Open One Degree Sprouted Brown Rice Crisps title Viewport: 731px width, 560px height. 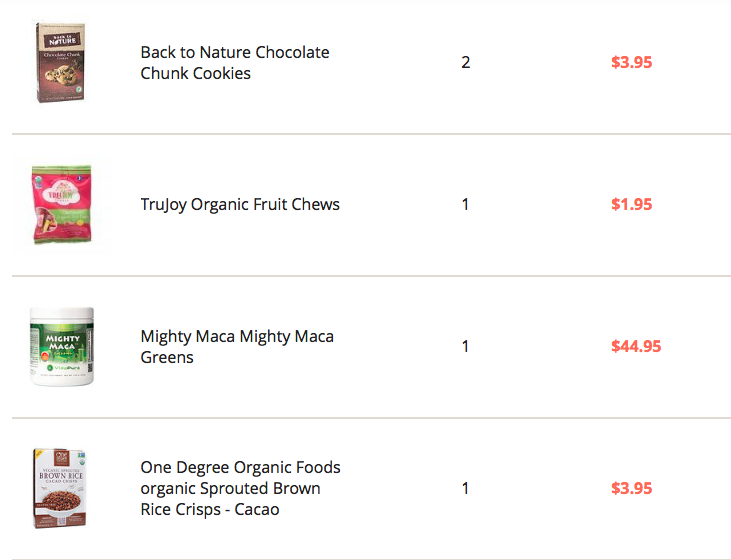point(241,488)
